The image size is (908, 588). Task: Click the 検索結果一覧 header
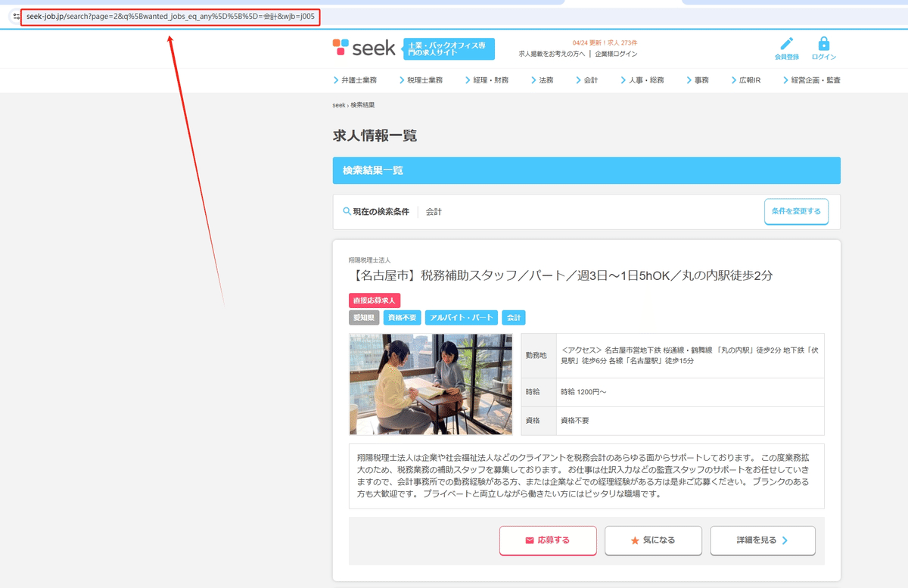pos(586,170)
